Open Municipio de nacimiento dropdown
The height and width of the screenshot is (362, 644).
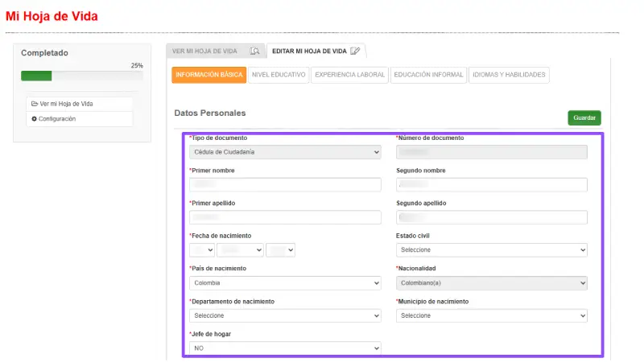tap(491, 316)
